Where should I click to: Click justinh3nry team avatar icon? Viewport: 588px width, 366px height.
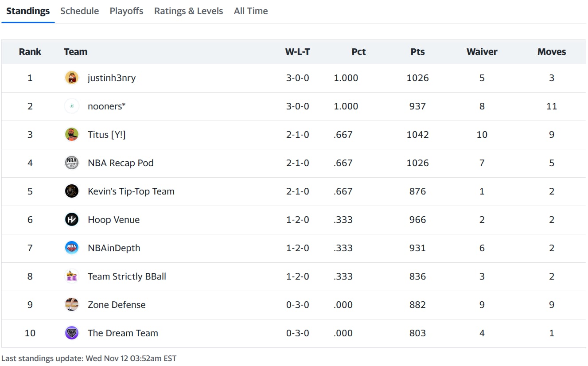point(72,78)
